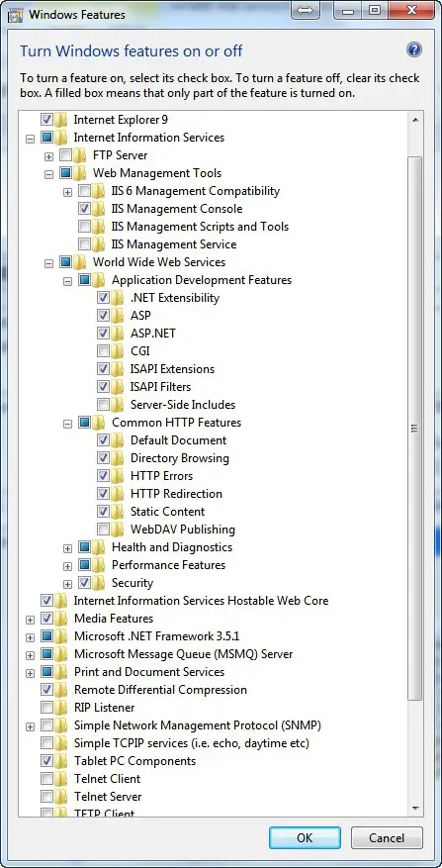Enable the CGI checkbox
442x868 pixels.
[104, 351]
